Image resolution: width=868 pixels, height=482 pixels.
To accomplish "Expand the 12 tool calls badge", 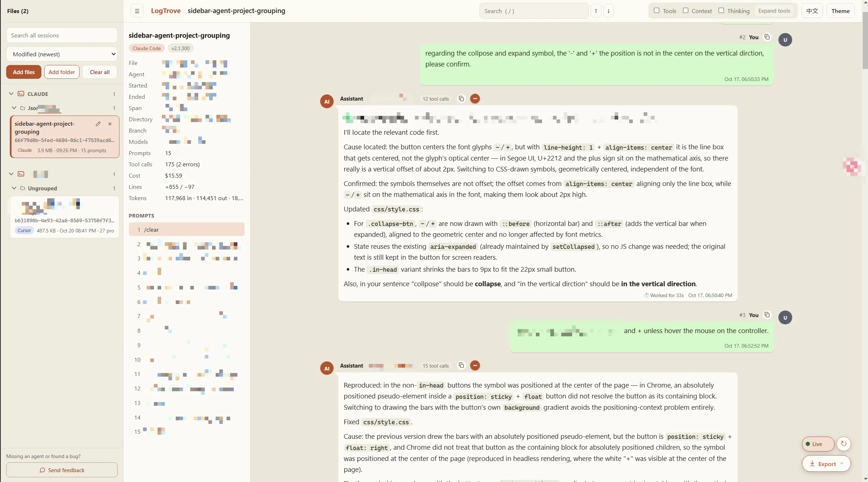I will pos(435,99).
